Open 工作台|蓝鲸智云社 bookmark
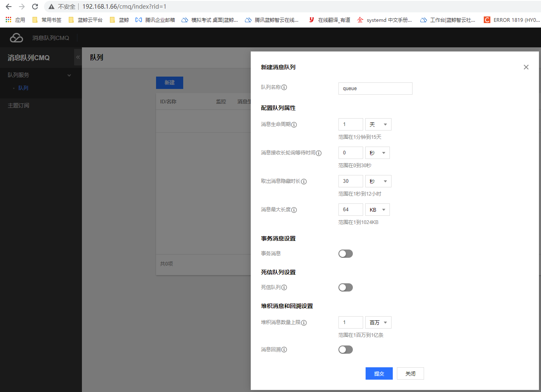541x392 pixels. [x=448, y=20]
